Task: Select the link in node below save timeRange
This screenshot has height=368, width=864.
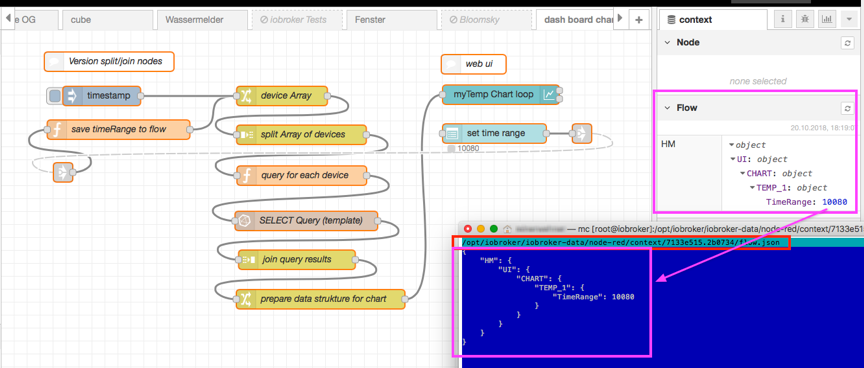Action: coord(62,172)
